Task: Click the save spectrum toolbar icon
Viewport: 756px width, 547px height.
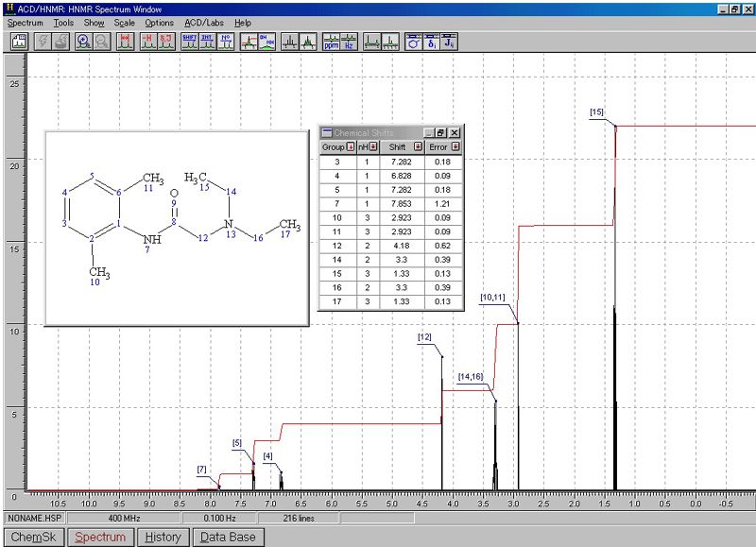Action: click(20, 42)
